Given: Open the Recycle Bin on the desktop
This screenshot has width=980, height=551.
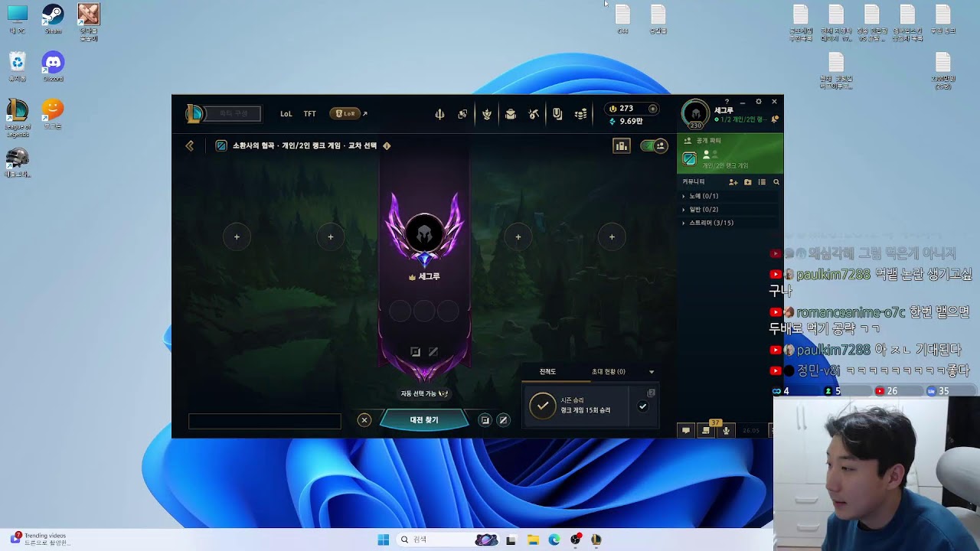Looking at the screenshot, I should coord(17,67).
